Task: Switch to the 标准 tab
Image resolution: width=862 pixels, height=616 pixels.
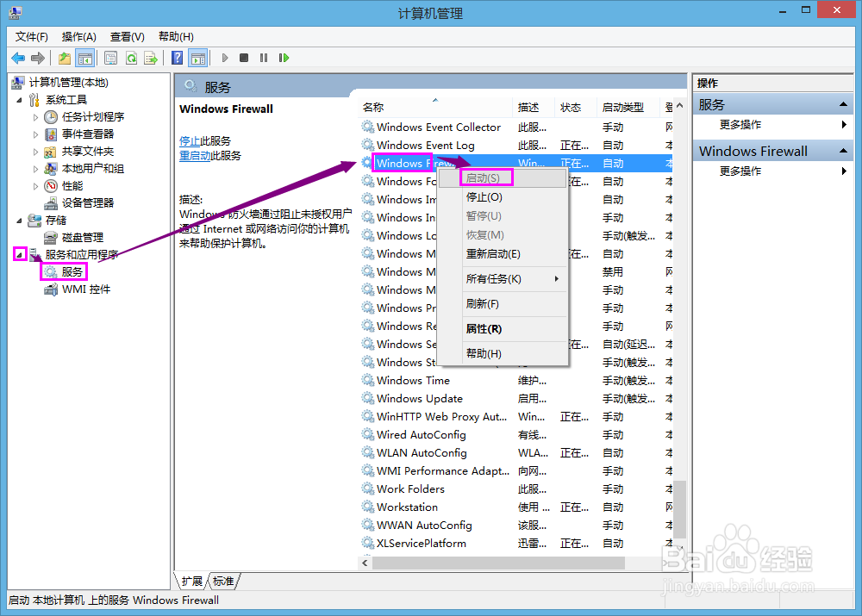Action: (x=222, y=582)
